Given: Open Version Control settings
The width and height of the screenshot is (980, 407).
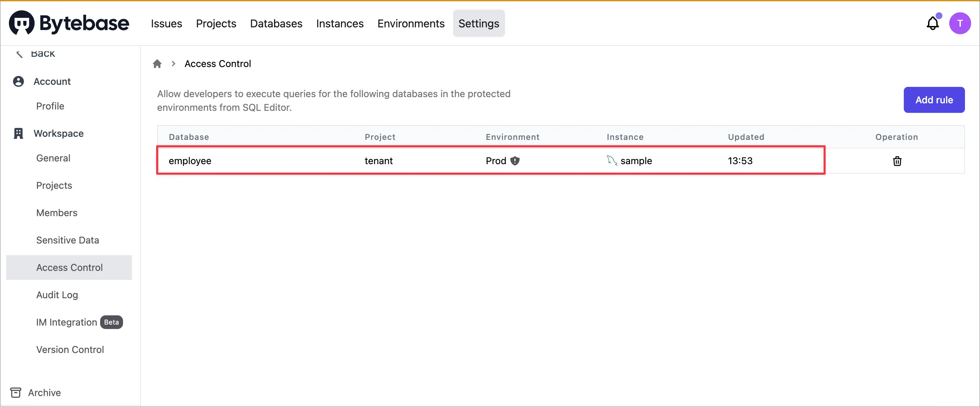Looking at the screenshot, I should coord(70,350).
